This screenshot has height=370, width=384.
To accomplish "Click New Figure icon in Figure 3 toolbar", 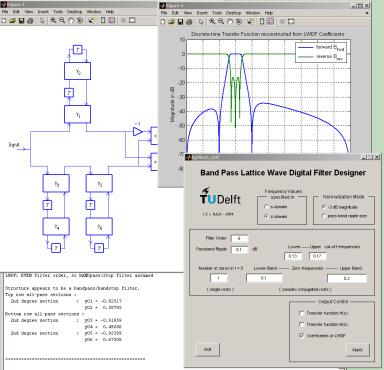I will pos(4,21).
